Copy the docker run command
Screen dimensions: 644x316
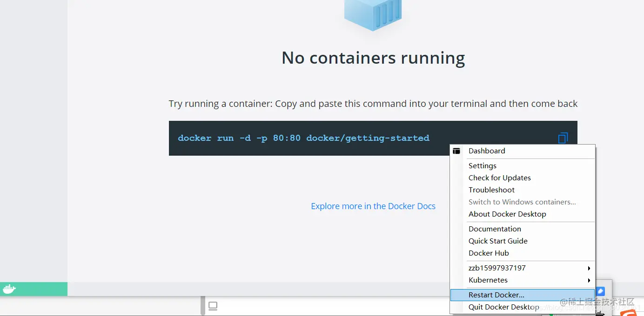click(563, 138)
